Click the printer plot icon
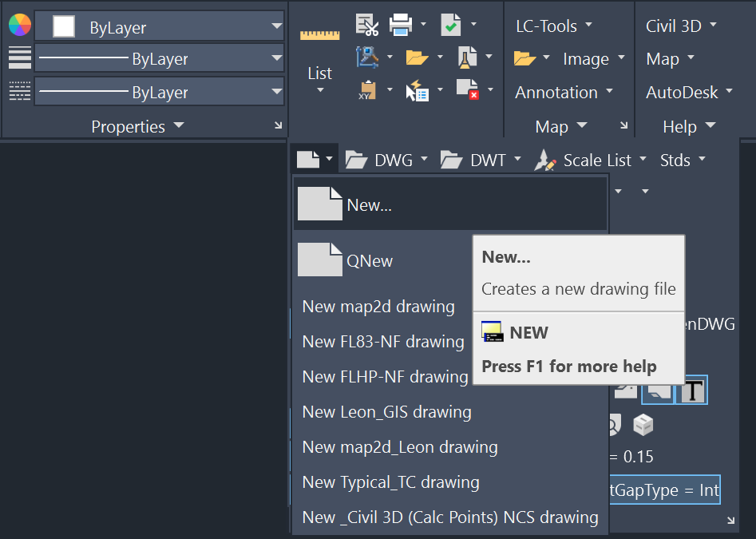 pos(401,25)
